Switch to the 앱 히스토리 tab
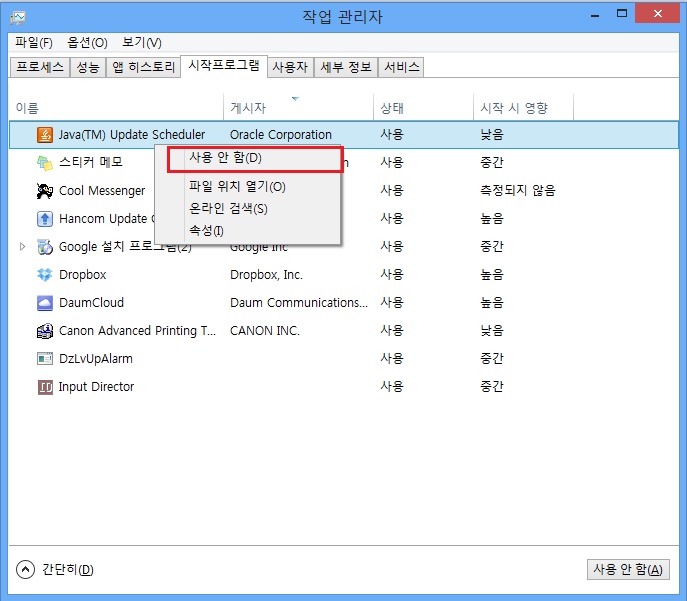Image resolution: width=687 pixels, height=601 pixels. pos(143,67)
